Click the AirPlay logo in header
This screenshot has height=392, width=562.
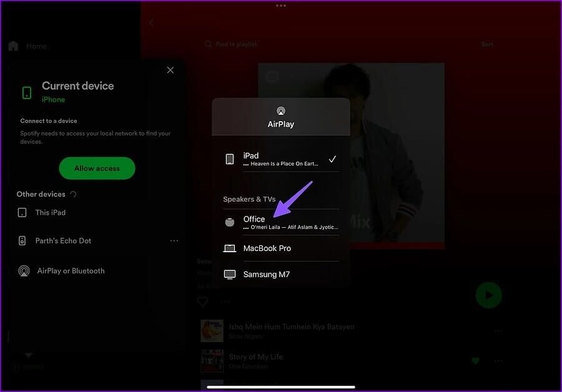pos(281,110)
